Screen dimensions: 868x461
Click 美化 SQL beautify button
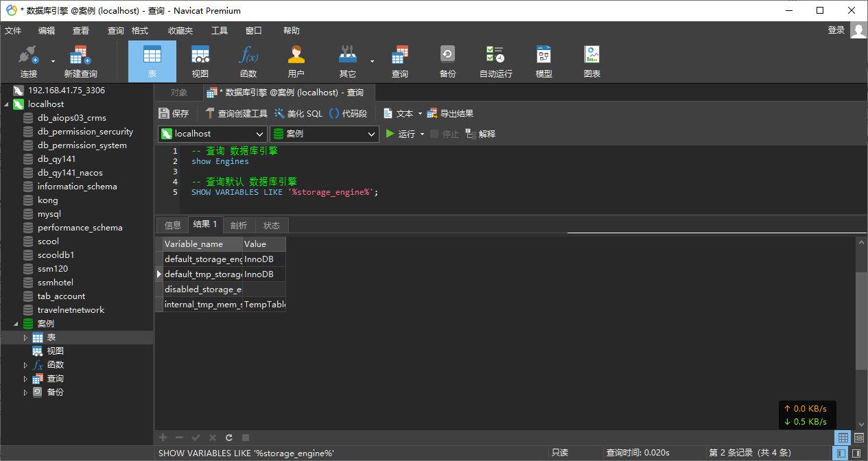click(298, 113)
